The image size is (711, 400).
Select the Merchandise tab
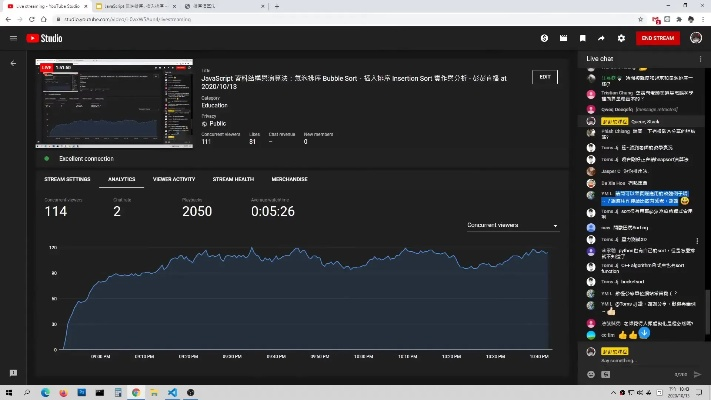point(289,179)
